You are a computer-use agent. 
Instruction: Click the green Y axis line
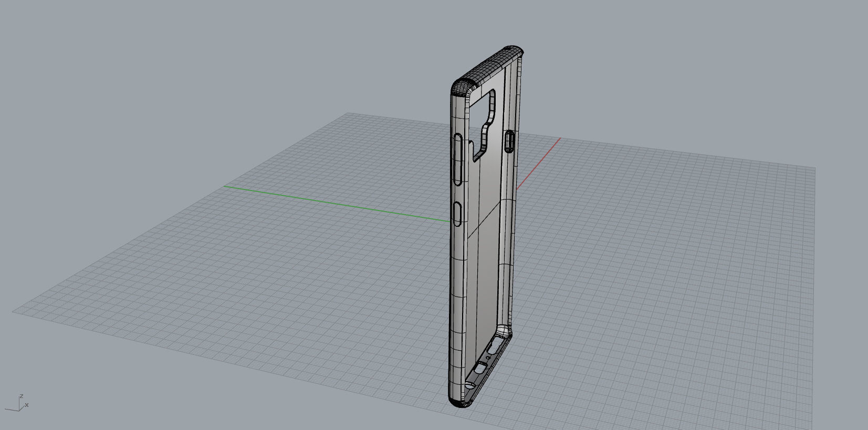337,204
